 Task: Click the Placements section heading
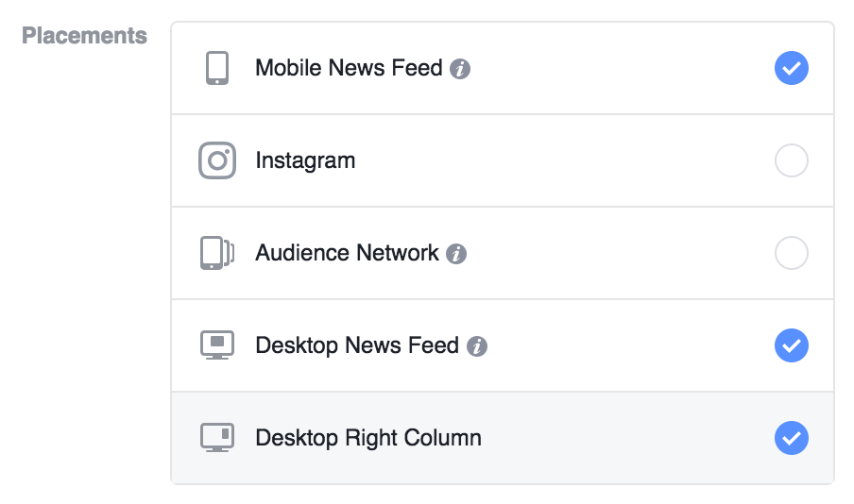(84, 36)
